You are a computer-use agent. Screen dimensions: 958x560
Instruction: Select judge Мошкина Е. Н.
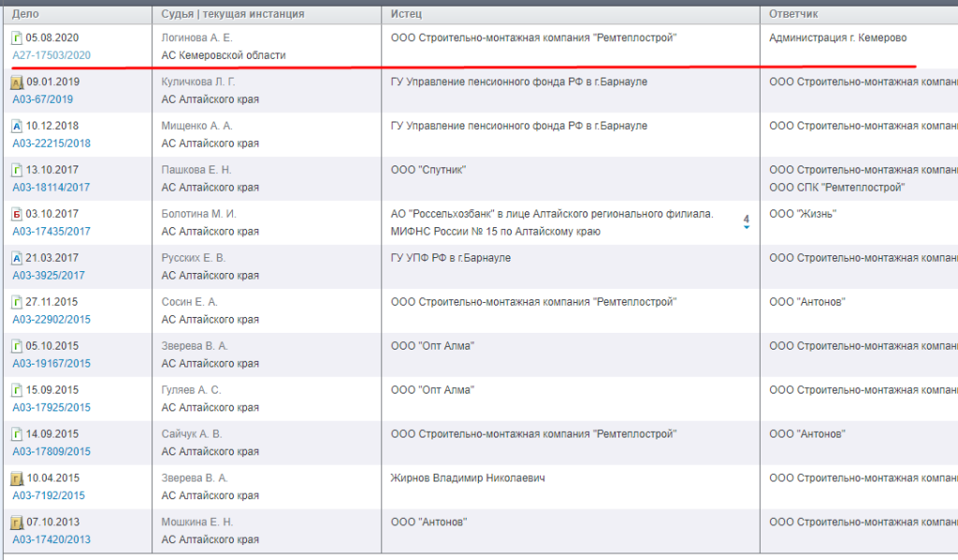(197, 522)
